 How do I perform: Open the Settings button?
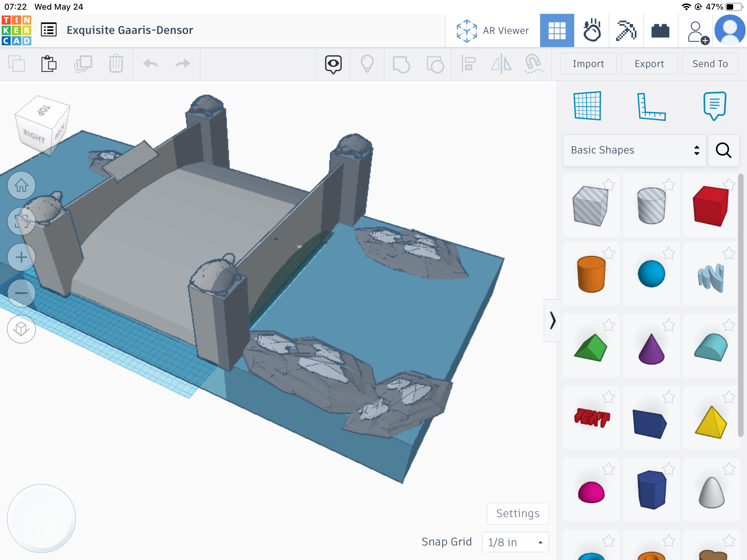(x=518, y=513)
